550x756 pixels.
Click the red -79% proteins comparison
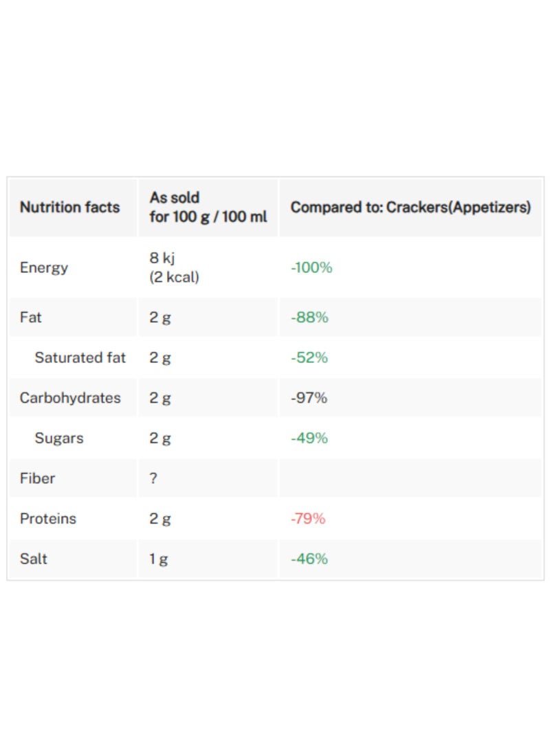pyautogui.click(x=308, y=518)
